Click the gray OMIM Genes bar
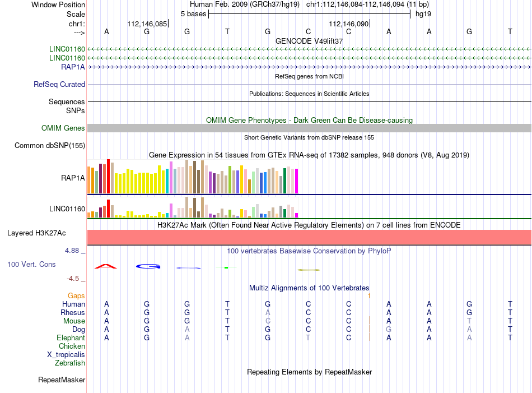Screen dimensions: 532x393 click(x=309, y=128)
